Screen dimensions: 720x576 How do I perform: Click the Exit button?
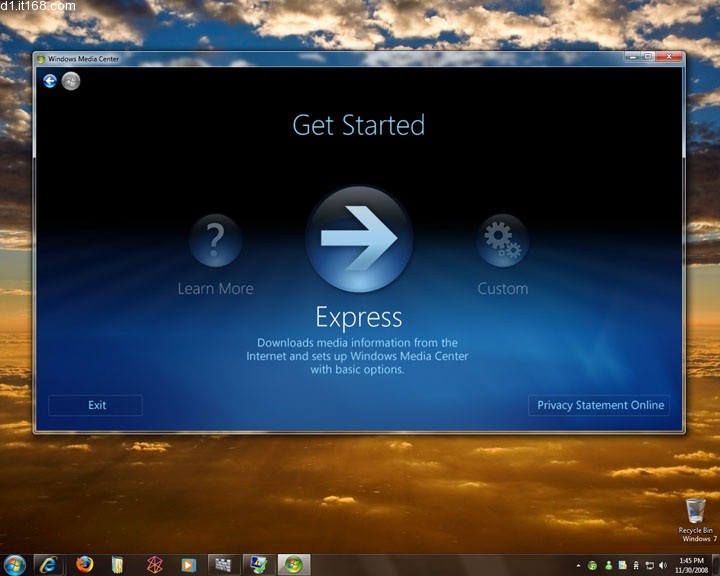pos(96,405)
